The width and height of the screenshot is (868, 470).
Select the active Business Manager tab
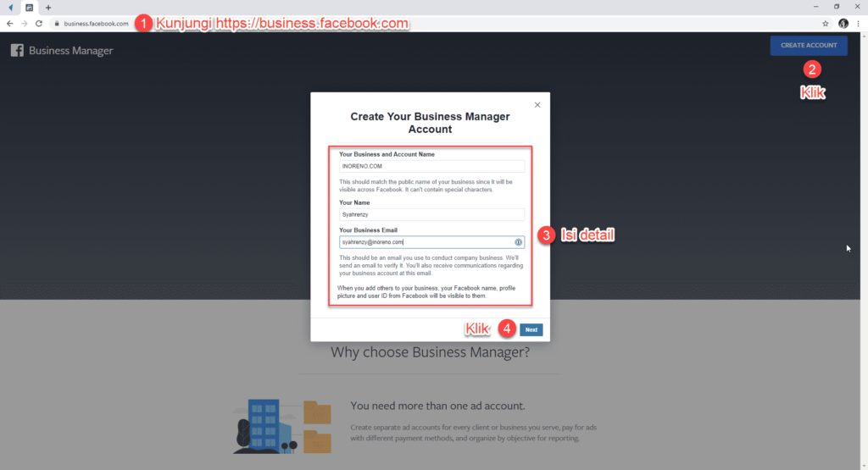point(30,8)
